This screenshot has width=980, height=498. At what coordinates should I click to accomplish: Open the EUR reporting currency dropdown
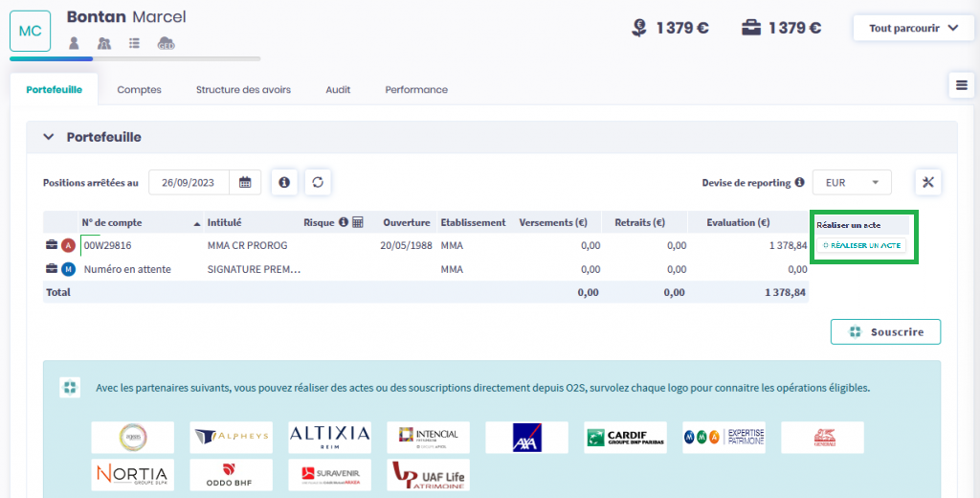(851, 182)
